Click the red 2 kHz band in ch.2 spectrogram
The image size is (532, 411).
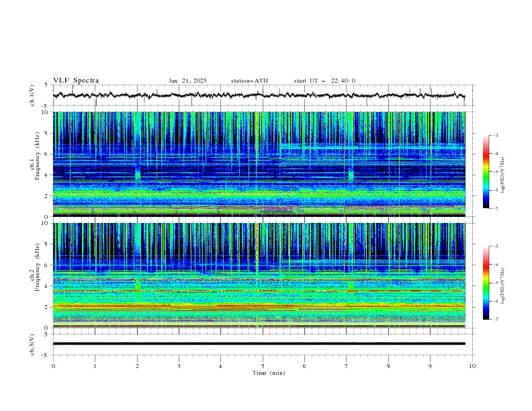[x=259, y=306]
